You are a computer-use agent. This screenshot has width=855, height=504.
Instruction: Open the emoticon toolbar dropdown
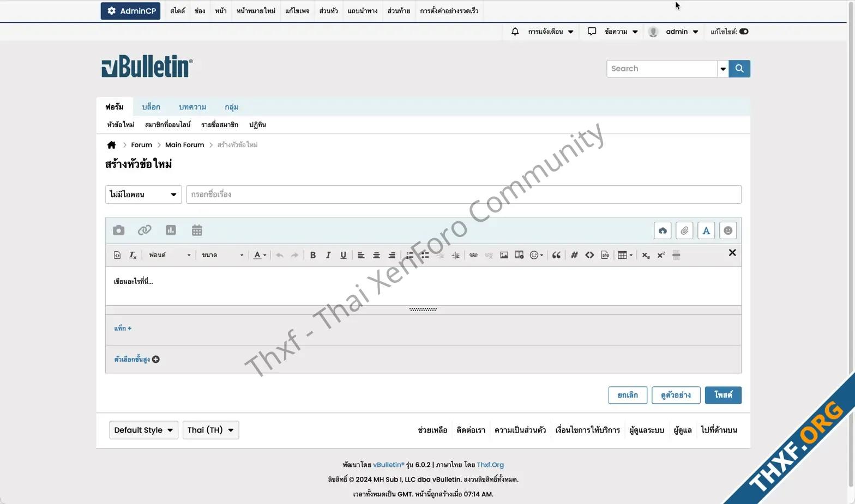tap(537, 255)
